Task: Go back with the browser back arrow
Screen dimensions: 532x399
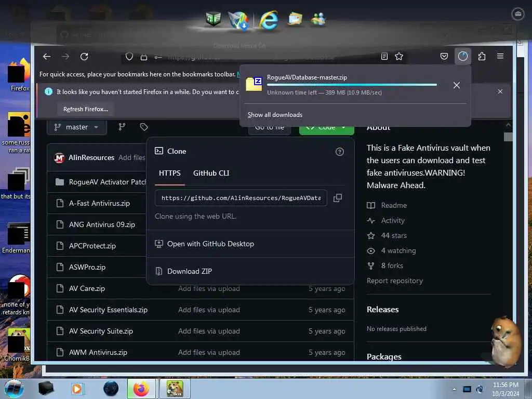Action: pyautogui.click(x=47, y=56)
